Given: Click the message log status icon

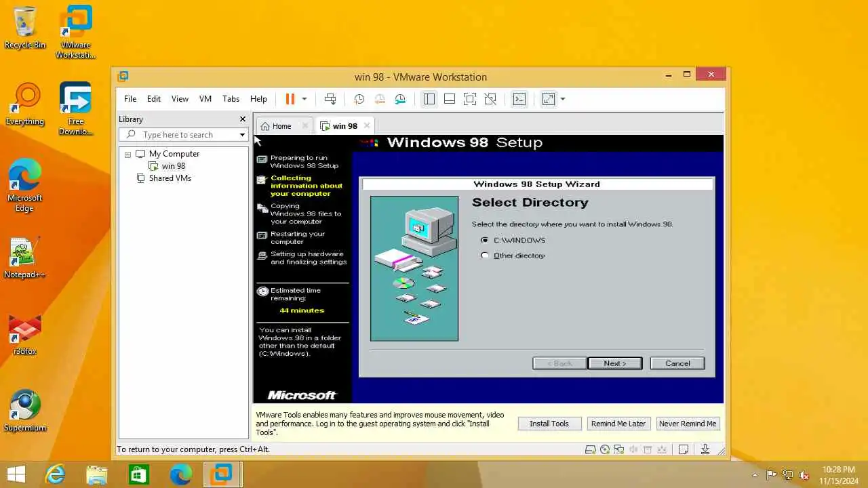Looking at the screenshot, I should tap(684, 449).
